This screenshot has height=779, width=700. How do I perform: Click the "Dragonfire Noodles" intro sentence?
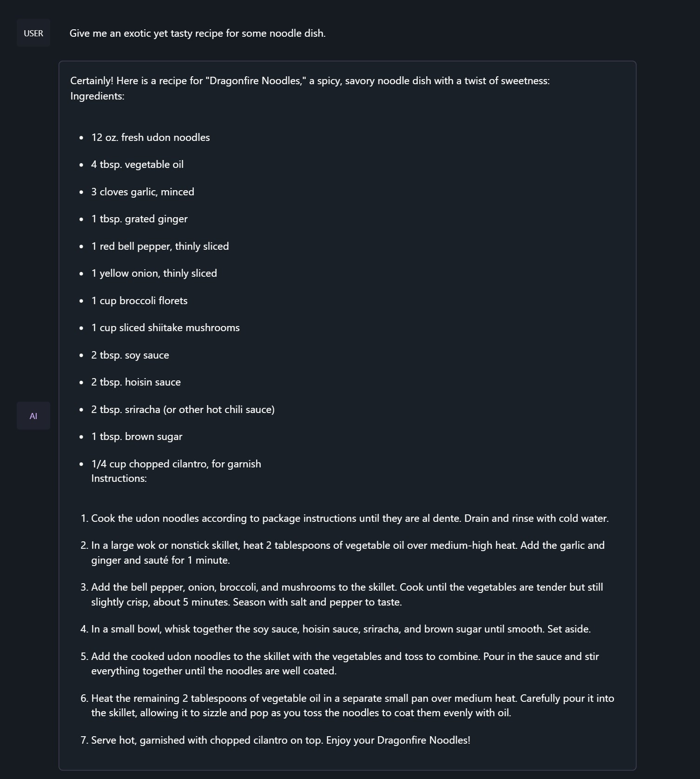[310, 81]
